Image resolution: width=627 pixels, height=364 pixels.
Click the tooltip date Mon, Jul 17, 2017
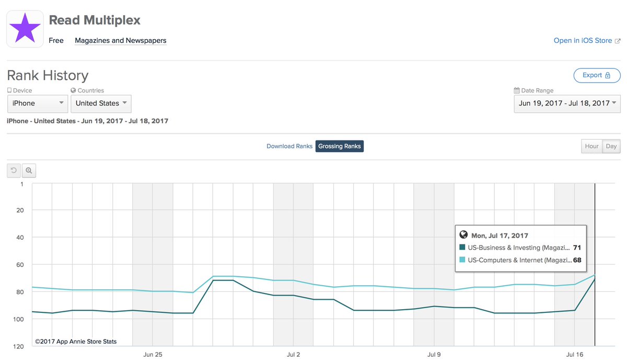coord(500,236)
